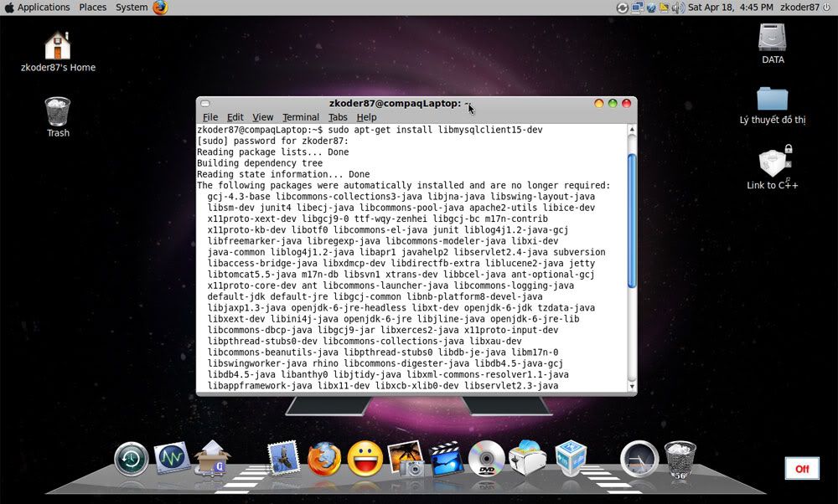Launch the VirtualBox cube icon in the dock
Screen dimensions: 838x504
coord(571,458)
